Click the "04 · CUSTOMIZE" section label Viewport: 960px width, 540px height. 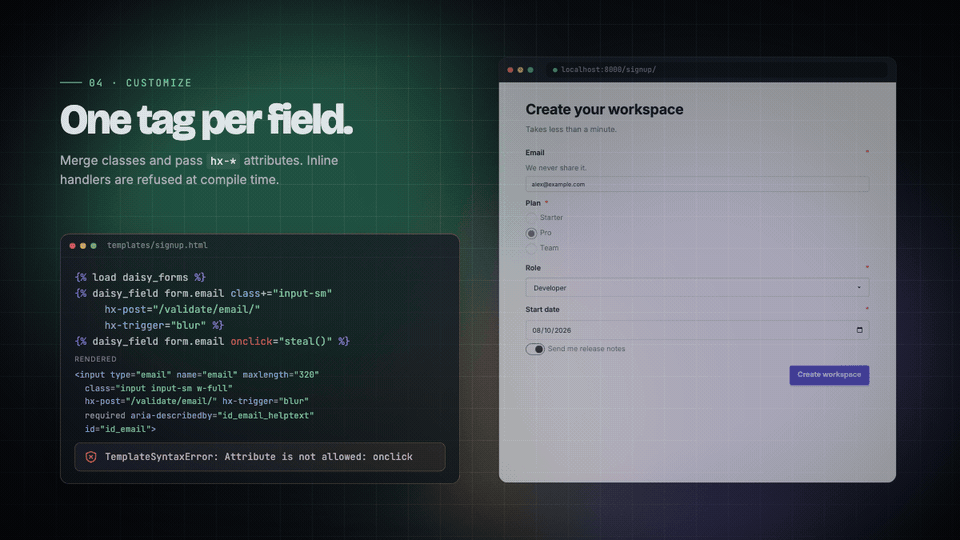click(x=140, y=83)
